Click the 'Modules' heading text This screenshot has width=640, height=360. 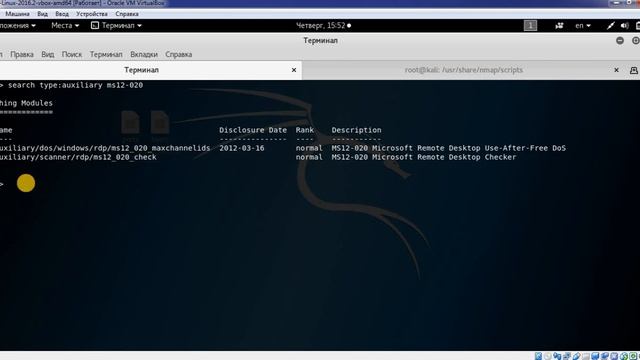tap(37, 103)
